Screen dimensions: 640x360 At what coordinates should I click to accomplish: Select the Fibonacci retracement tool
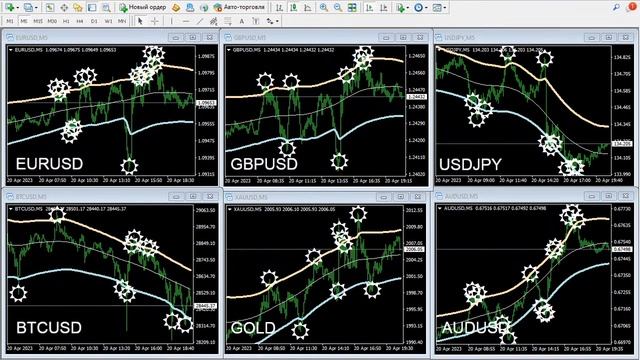click(x=228, y=21)
